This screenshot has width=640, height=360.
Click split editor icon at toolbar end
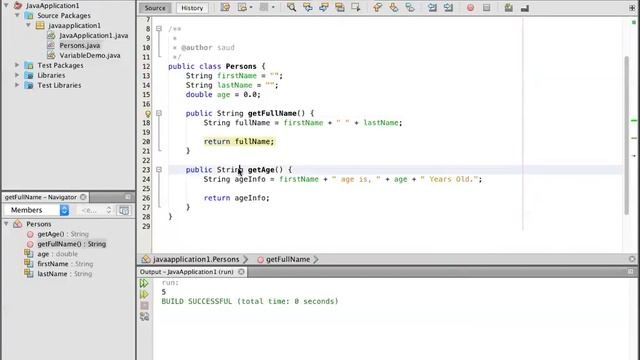[x=632, y=8]
